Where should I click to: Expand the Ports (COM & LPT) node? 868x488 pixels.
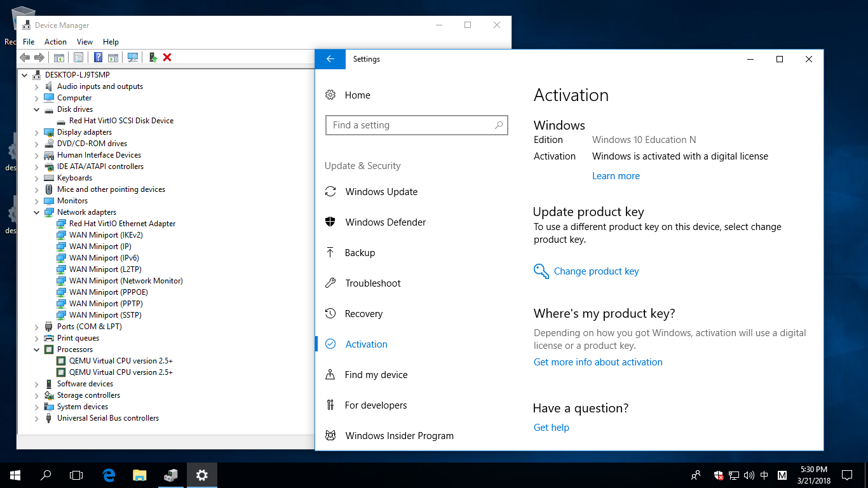click(x=37, y=327)
